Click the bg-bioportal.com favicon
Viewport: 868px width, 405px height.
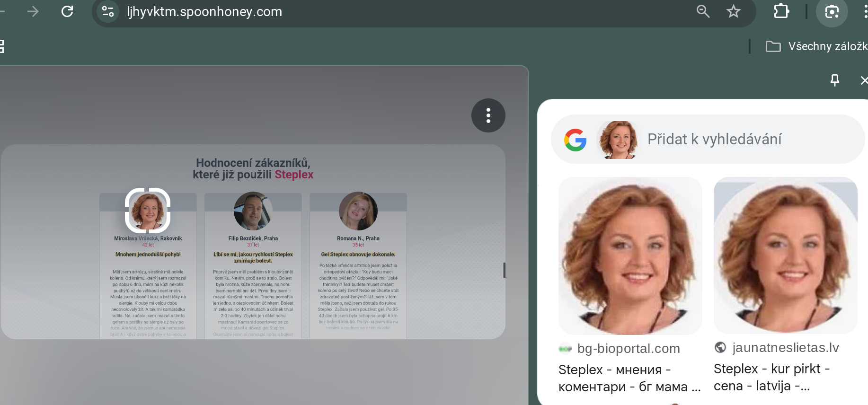click(x=565, y=349)
